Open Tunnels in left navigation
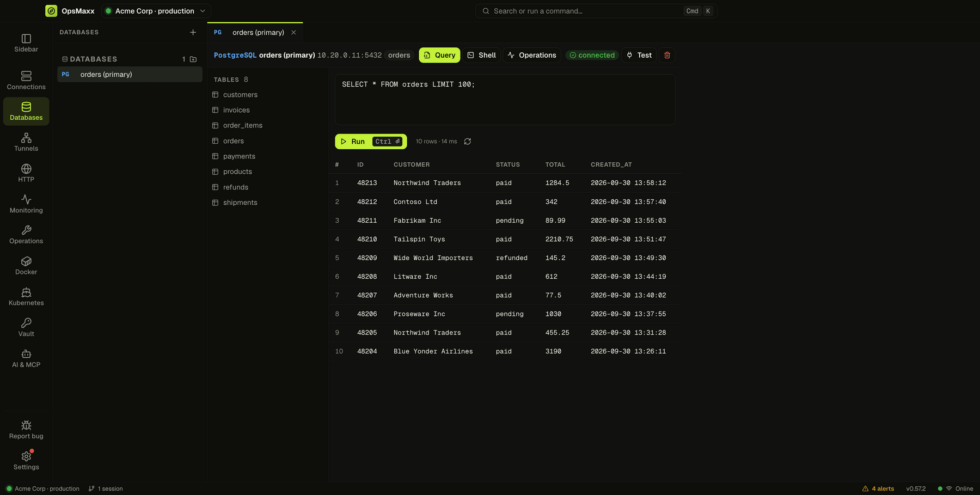Image resolution: width=980 pixels, height=495 pixels. point(26,142)
